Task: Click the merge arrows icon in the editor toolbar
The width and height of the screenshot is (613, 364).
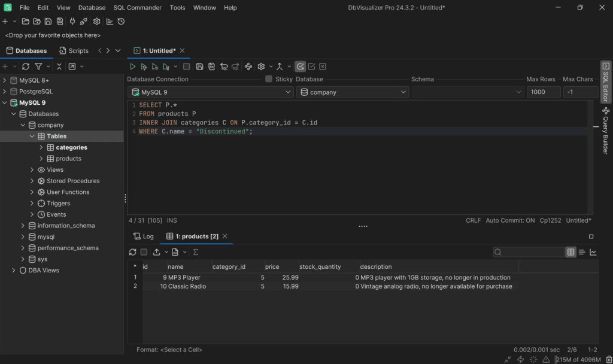Action: [x=280, y=66]
